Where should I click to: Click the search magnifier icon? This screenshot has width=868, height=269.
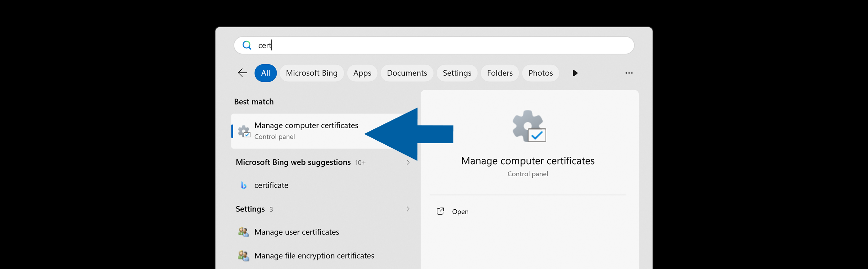tap(247, 45)
